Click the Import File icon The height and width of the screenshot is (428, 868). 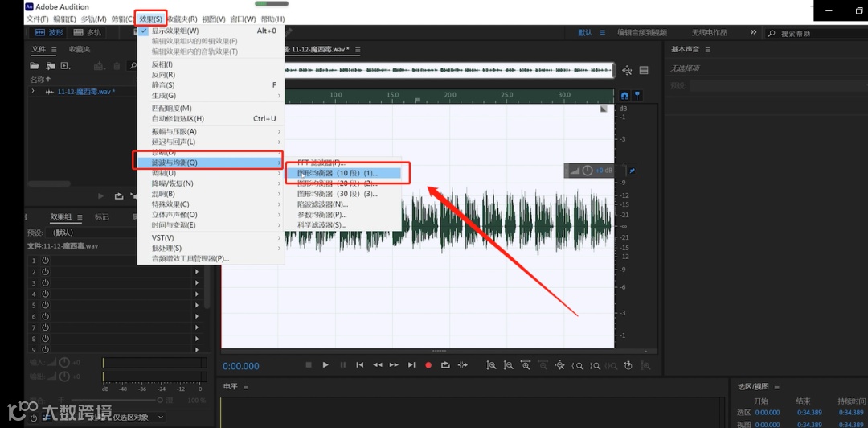coord(51,66)
